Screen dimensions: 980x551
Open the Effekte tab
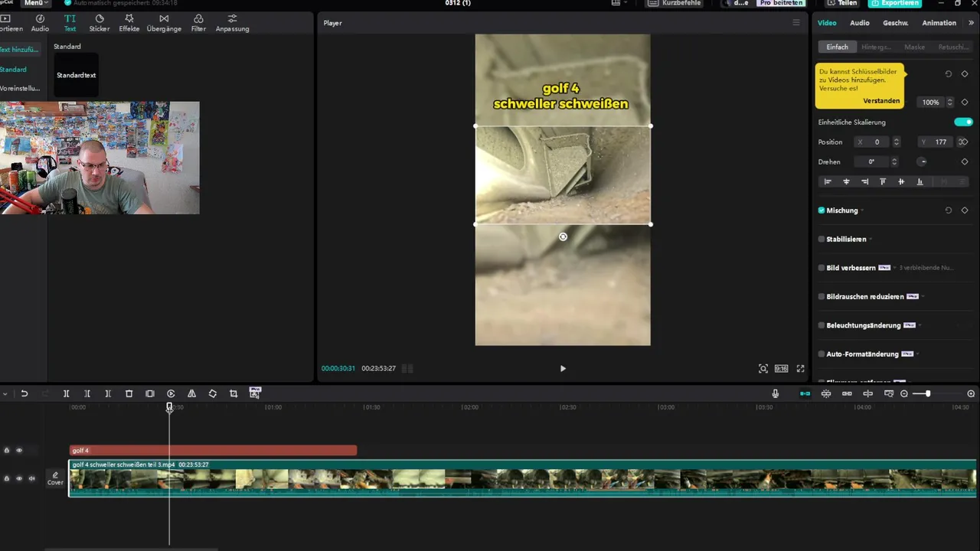point(129,23)
